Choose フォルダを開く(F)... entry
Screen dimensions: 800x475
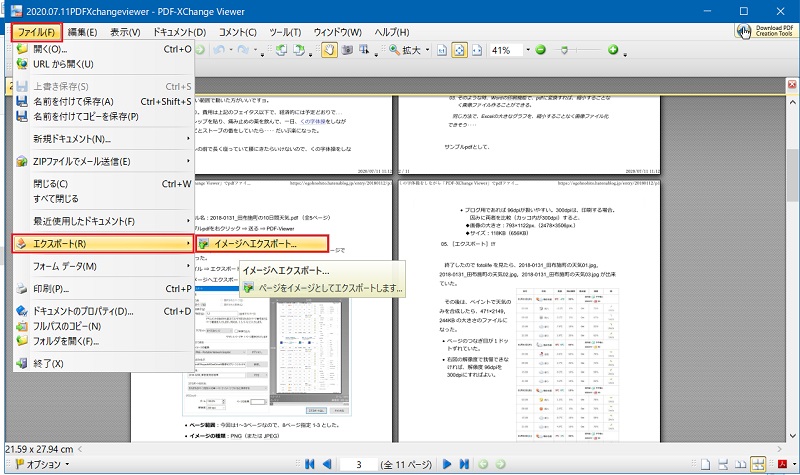103,341
